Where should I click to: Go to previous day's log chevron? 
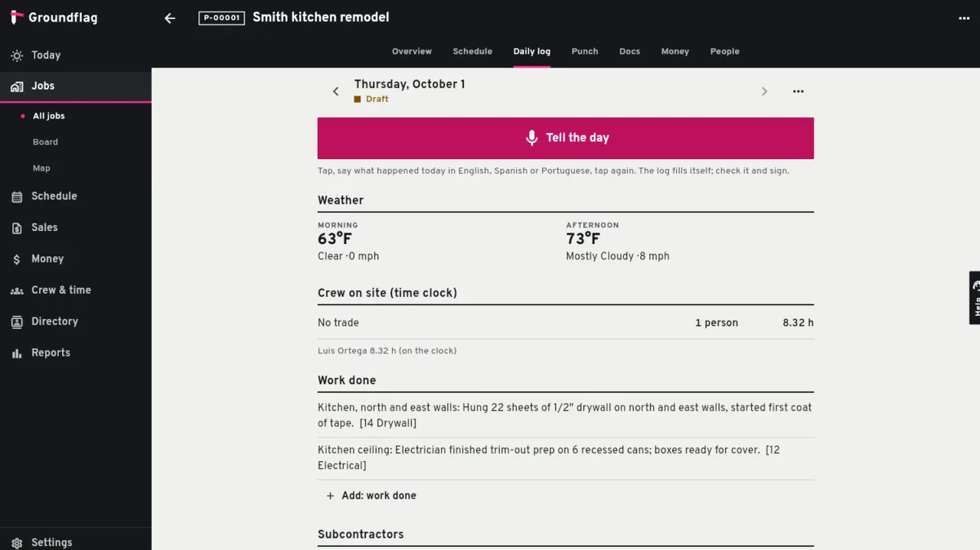[x=335, y=92]
